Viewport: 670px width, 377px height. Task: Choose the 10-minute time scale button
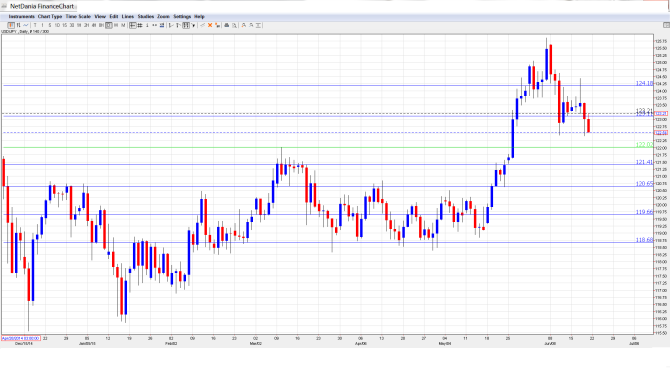(57, 25)
